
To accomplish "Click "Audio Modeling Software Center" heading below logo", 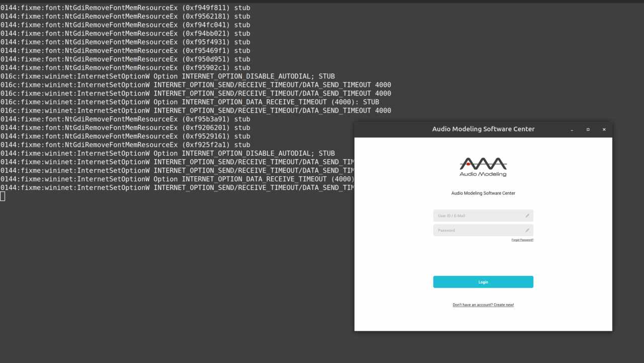I will point(483,193).
